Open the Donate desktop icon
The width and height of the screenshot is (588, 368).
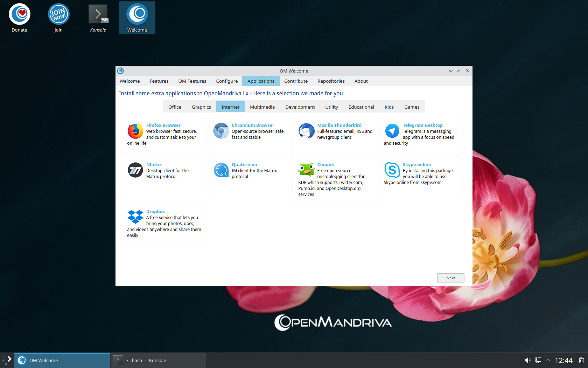20,18
